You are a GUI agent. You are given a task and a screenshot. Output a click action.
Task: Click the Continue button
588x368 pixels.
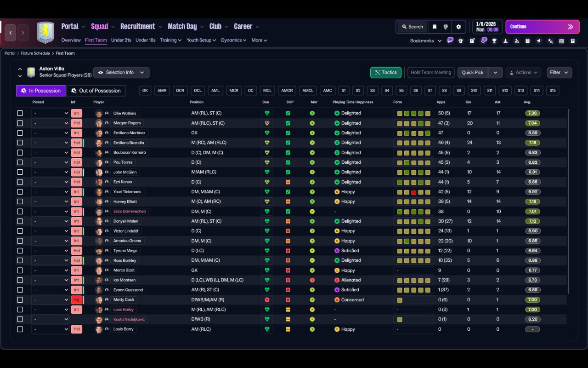coord(542,27)
